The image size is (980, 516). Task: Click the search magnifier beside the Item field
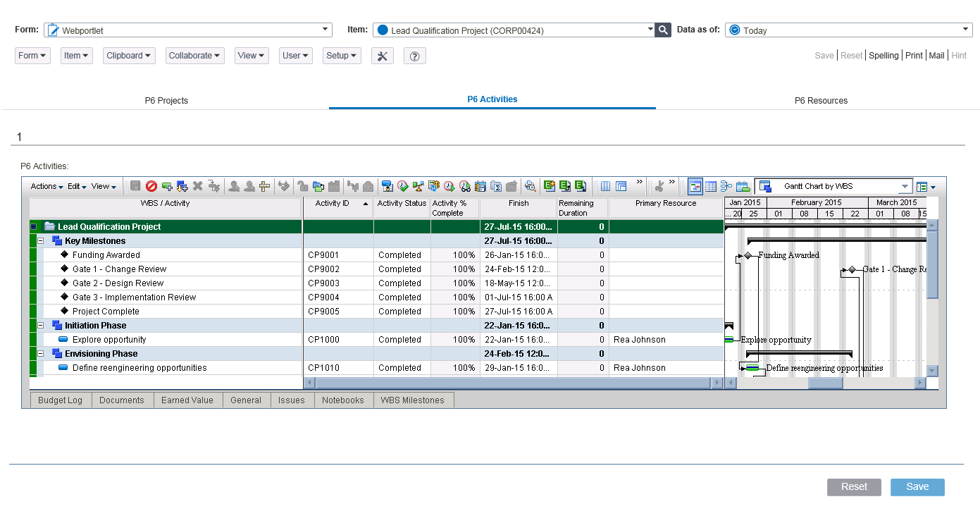[x=662, y=30]
